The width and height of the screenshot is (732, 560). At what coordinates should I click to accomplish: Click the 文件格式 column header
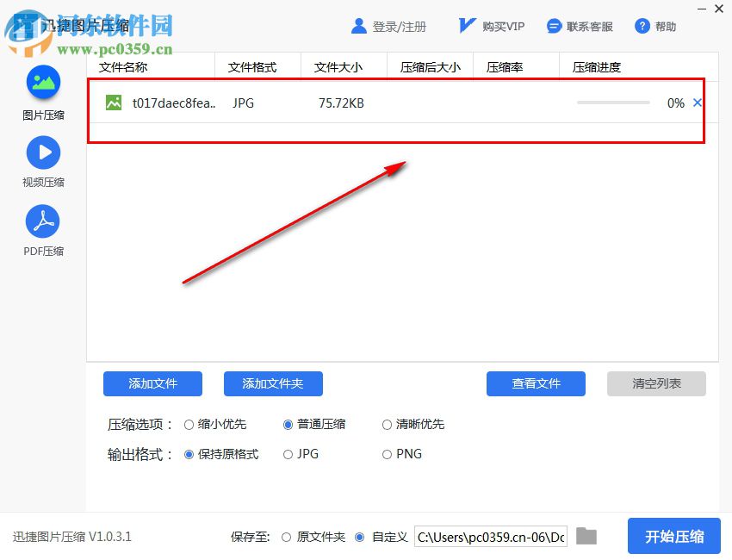tap(251, 66)
